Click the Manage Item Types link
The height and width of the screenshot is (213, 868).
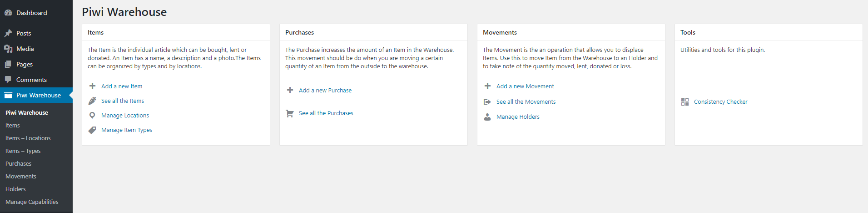[x=127, y=130]
